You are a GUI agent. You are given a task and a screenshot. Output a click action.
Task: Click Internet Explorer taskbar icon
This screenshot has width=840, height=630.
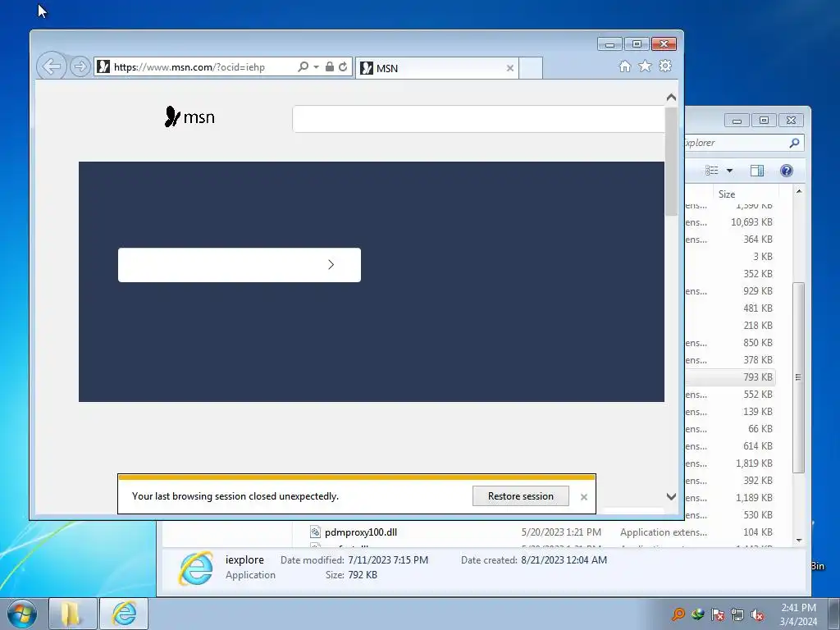tap(124, 614)
